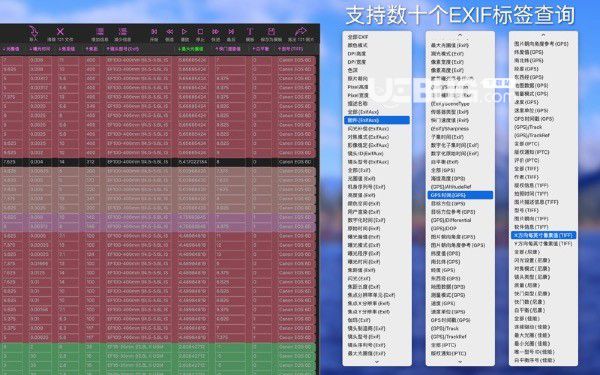
Task: Click the Import arrow icon in toolbar
Action: tap(34, 31)
